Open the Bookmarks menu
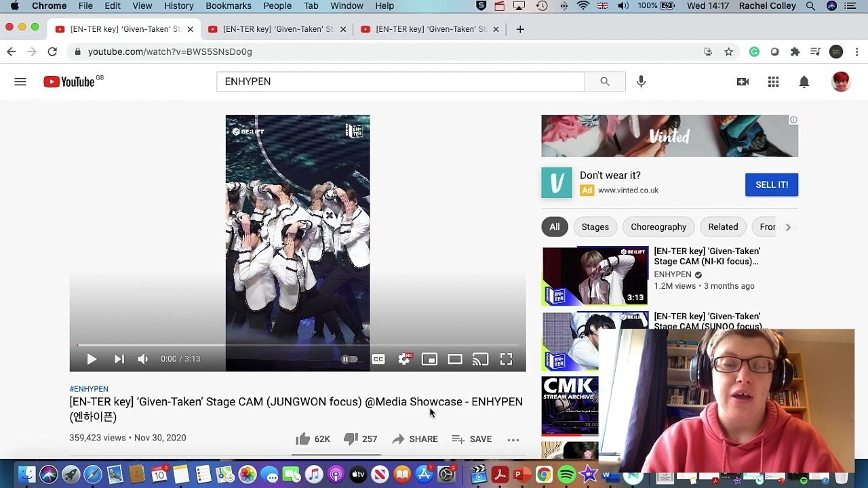 [229, 5]
